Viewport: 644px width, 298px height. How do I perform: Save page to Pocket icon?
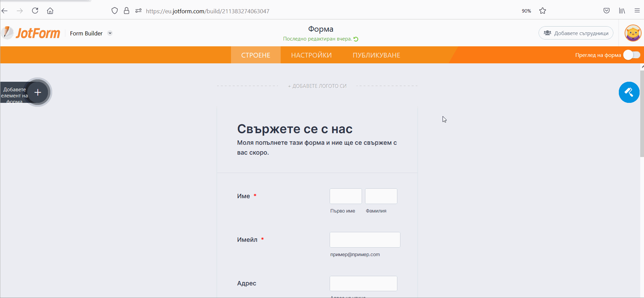[x=606, y=11]
